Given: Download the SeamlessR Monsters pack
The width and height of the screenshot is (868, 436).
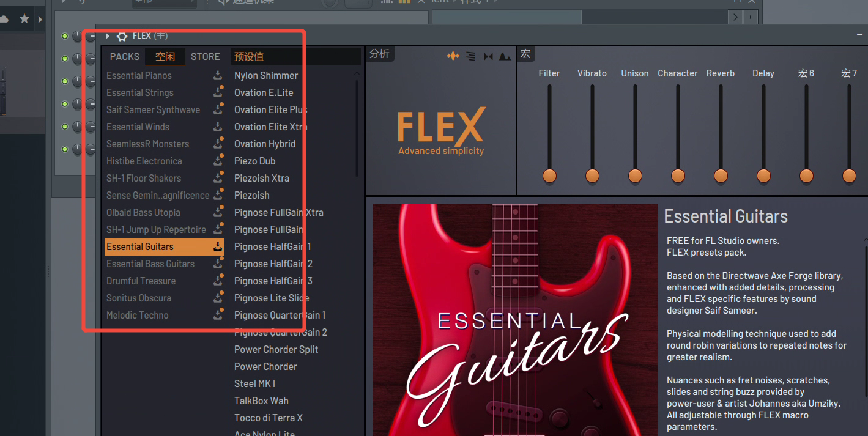Looking at the screenshot, I should point(217,144).
